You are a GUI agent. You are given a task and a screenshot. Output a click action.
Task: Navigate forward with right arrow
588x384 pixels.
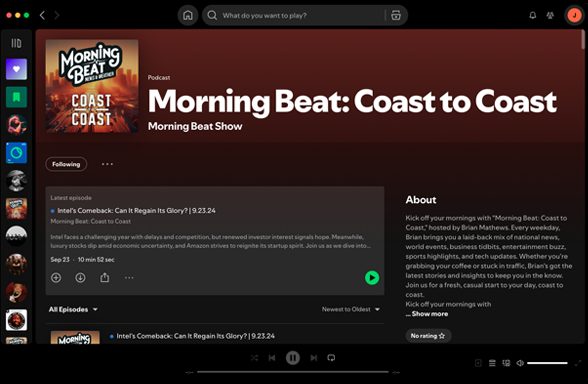(57, 15)
